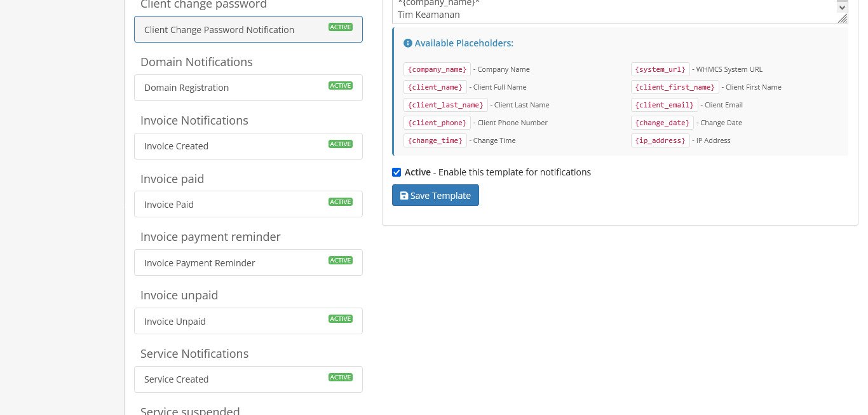Click the {client_phone} placeholder tag
868x415 pixels.
(437, 123)
